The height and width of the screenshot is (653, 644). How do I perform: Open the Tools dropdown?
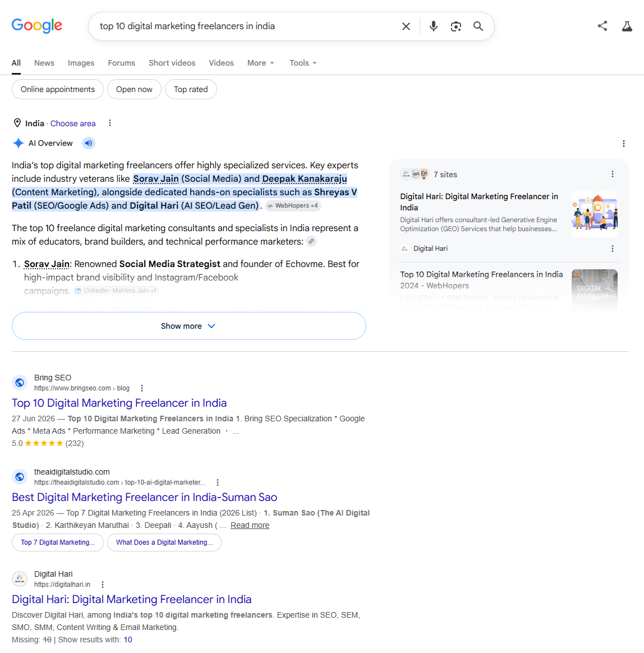pyautogui.click(x=303, y=63)
